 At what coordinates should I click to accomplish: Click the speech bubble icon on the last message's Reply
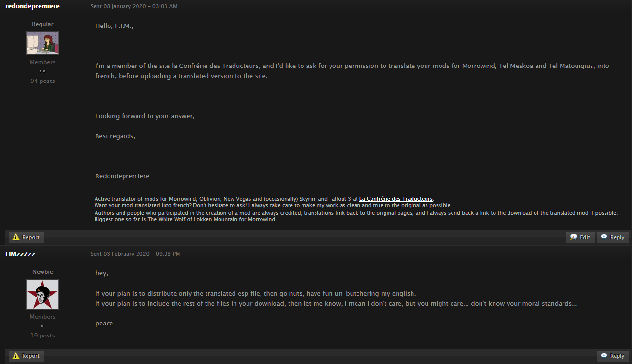coord(604,355)
